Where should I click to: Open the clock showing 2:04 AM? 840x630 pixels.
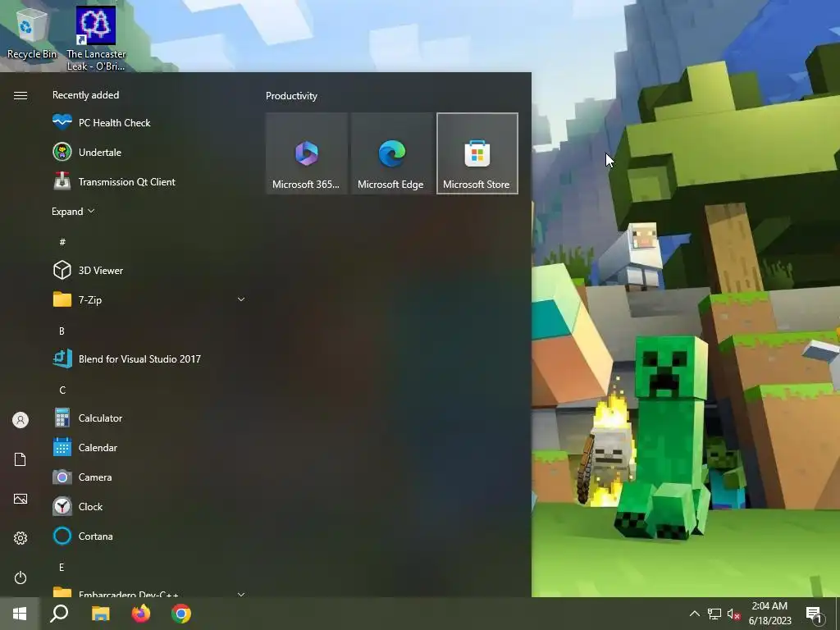click(x=769, y=614)
